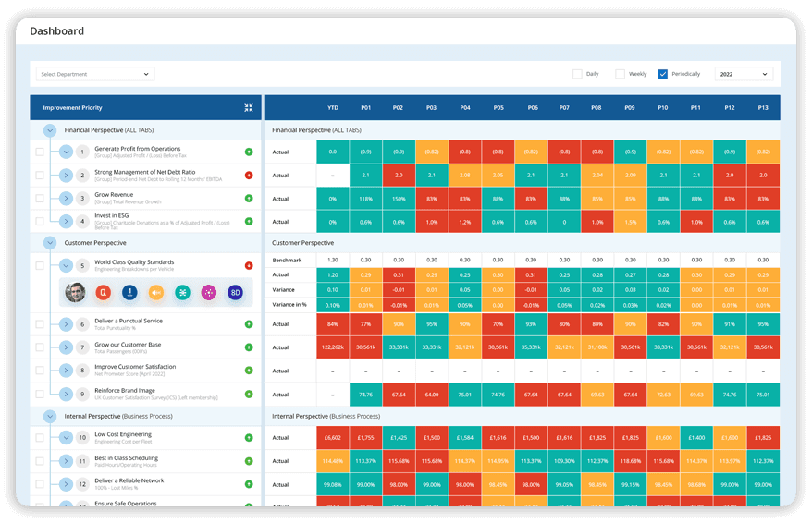Click the red down-arrow status for Net Debt Ratio

pos(249,175)
